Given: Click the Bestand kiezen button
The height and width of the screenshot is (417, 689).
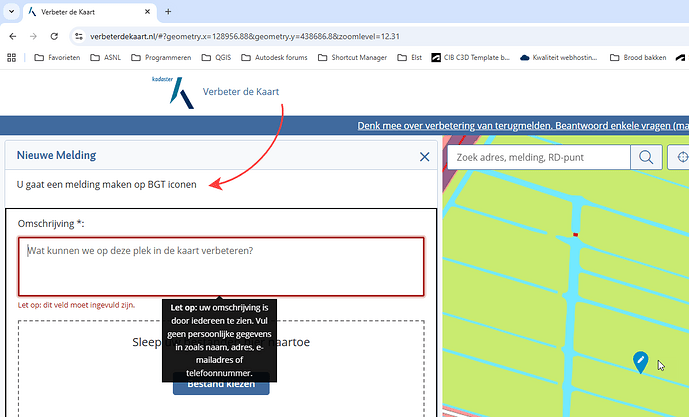Looking at the screenshot, I should click(214, 383).
